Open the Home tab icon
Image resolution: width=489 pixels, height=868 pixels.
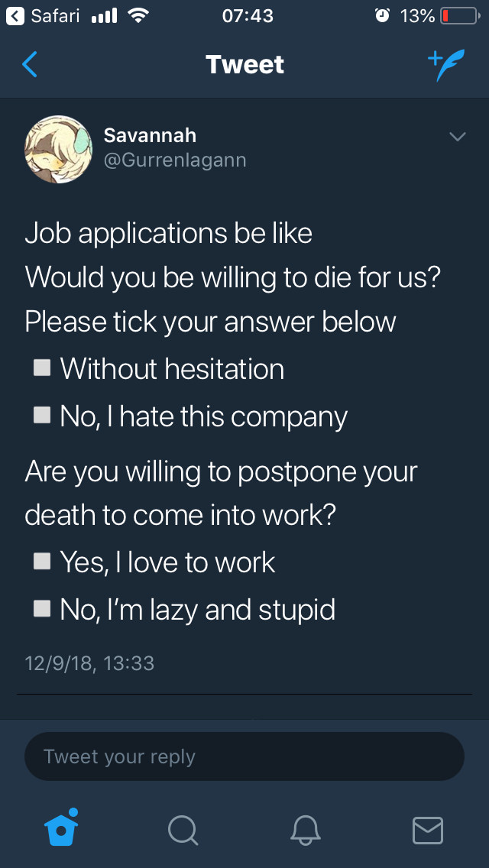(x=62, y=829)
